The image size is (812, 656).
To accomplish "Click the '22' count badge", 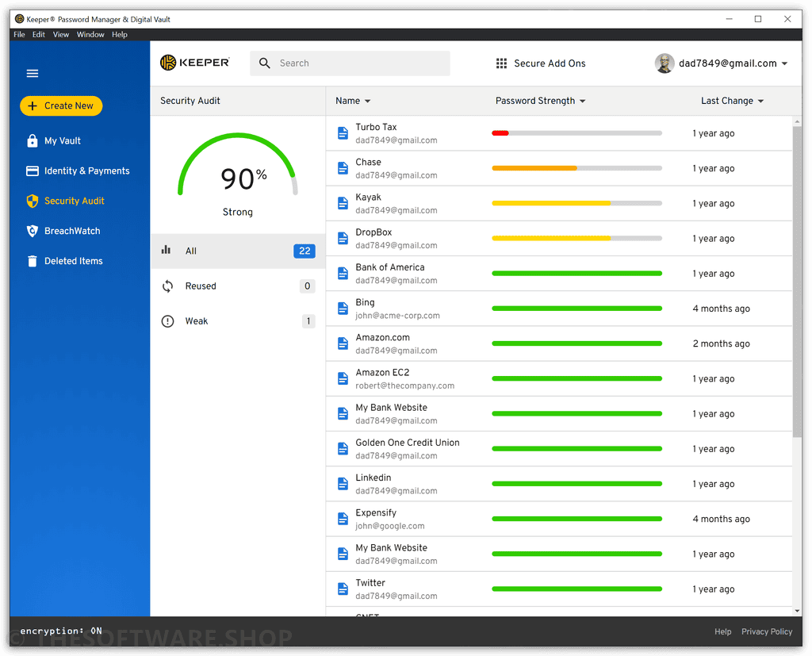I will click(304, 251).
